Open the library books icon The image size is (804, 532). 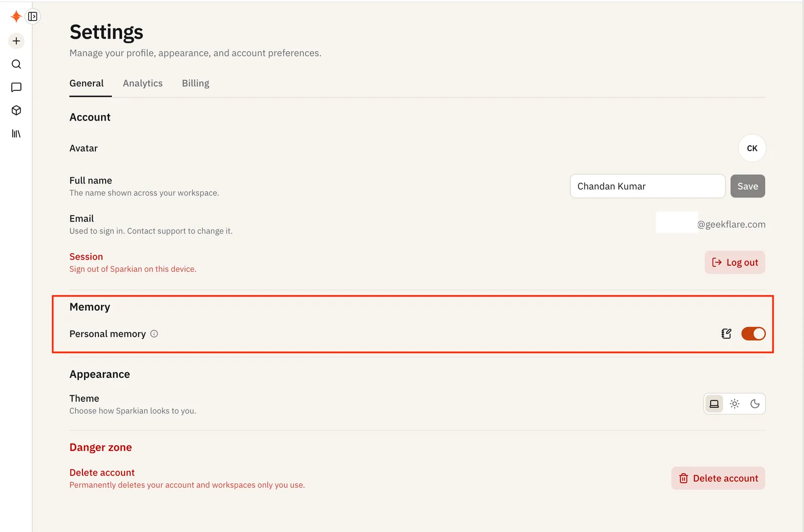[16, 134]
